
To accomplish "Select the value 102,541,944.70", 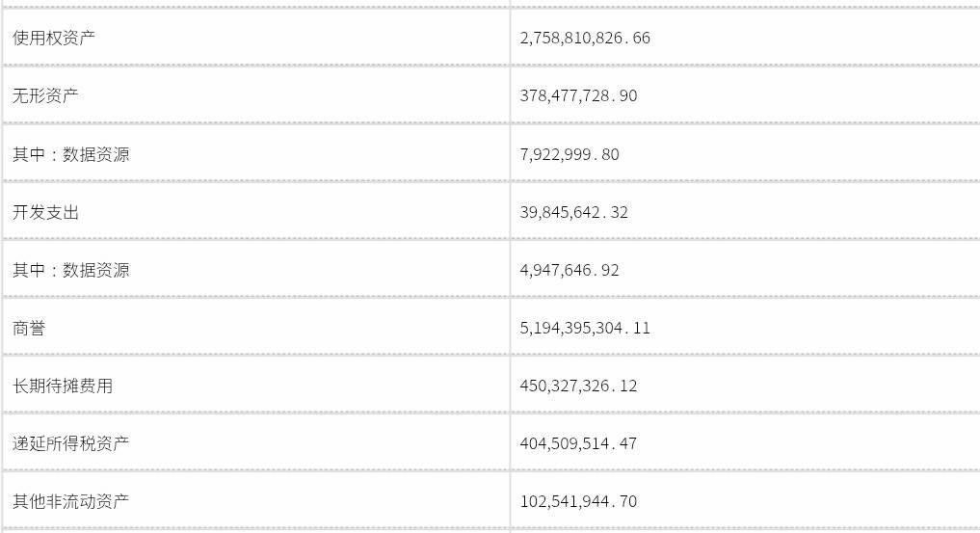I will coord(578,501).
